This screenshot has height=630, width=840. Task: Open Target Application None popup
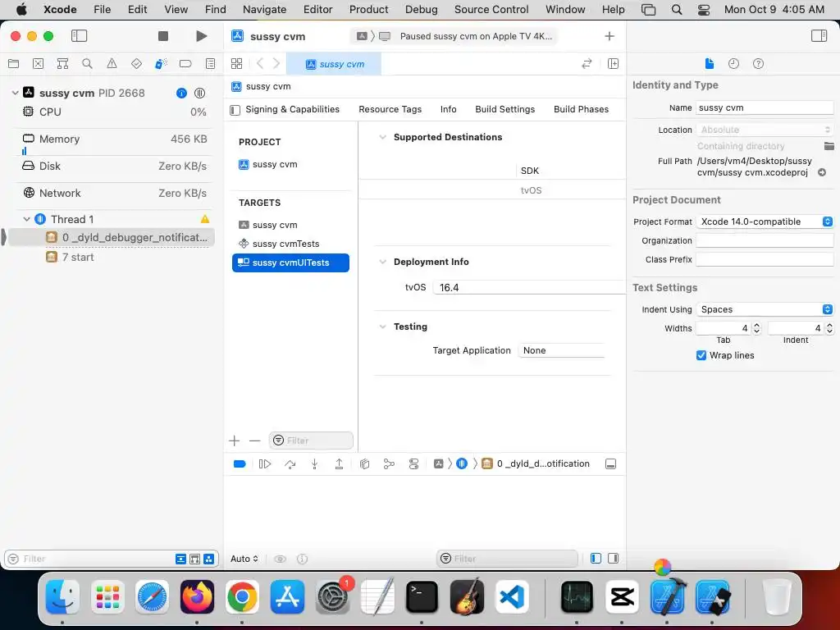[561, 350]
